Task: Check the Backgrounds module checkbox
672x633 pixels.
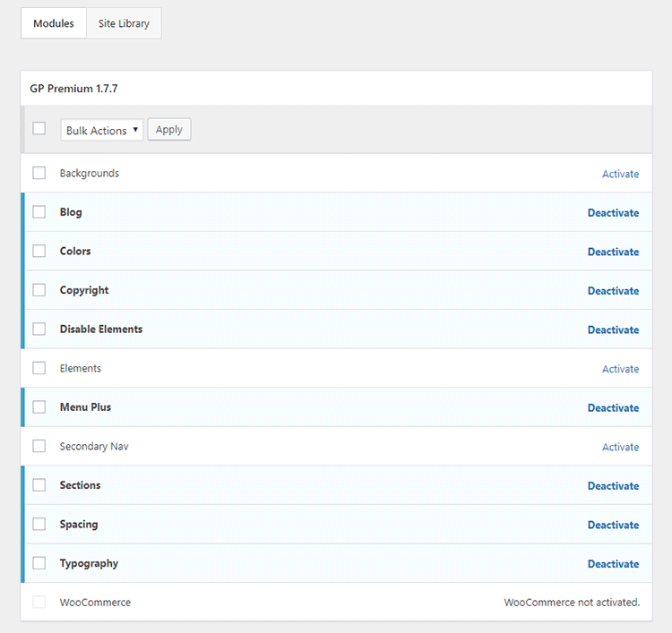Action: point(39,173)
